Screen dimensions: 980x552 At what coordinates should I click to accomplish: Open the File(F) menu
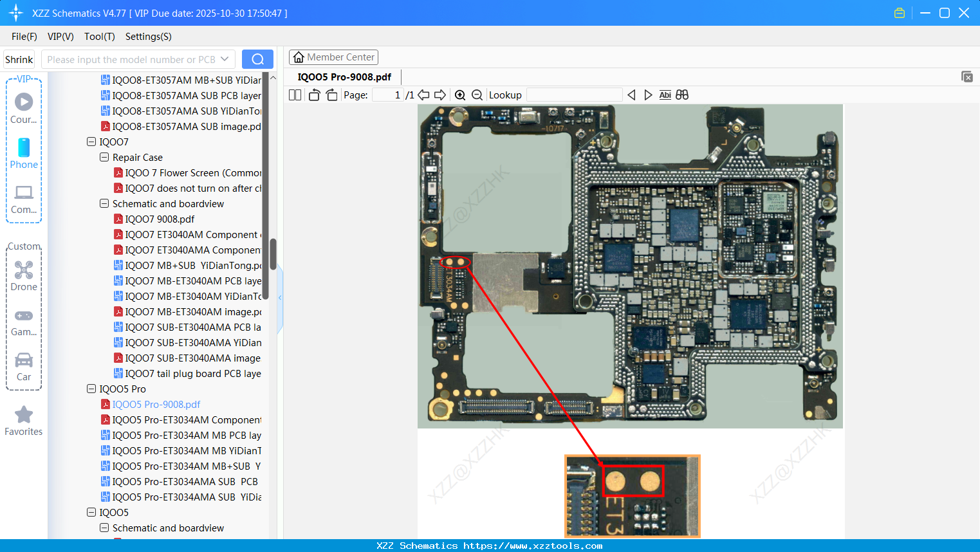24,37
